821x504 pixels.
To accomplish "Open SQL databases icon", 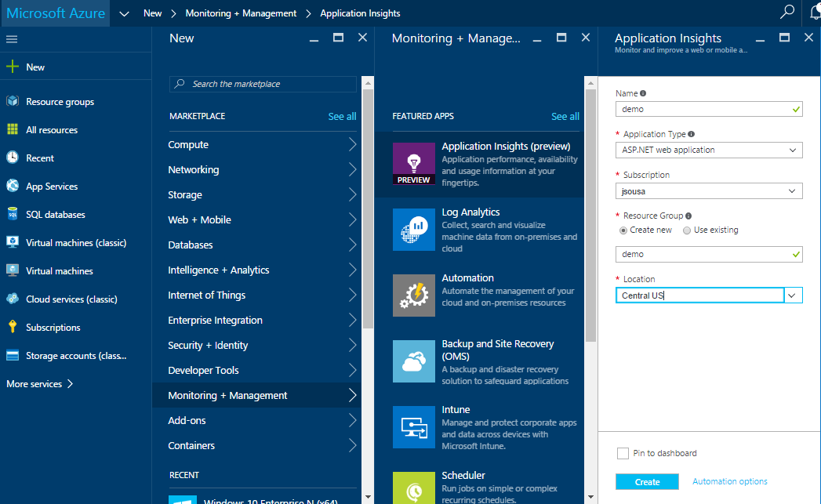I will 13,214.
